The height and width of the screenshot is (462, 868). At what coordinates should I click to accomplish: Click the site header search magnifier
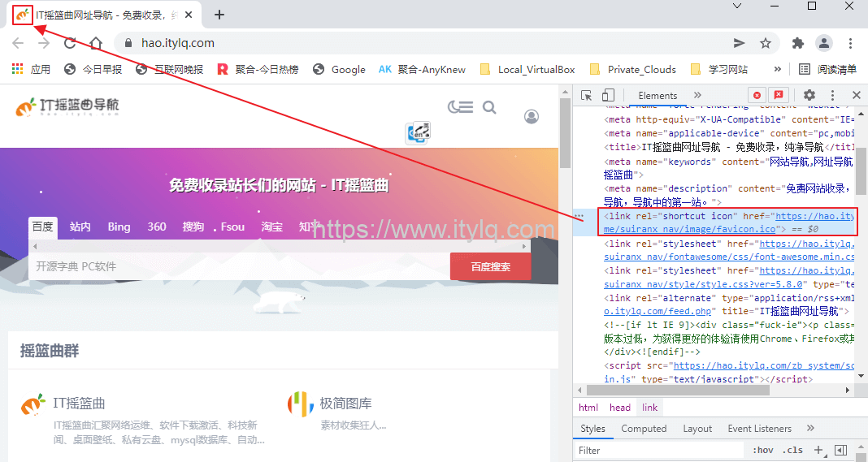point(489,107)
